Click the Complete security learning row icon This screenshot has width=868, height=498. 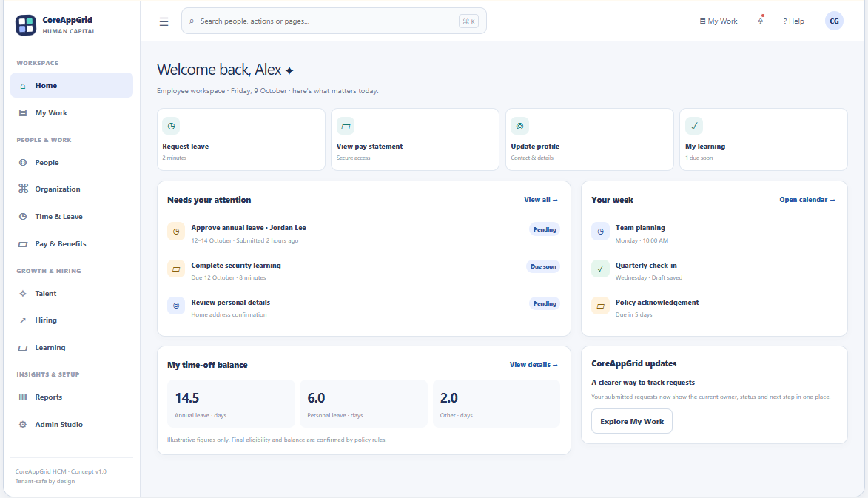(176, 269)
